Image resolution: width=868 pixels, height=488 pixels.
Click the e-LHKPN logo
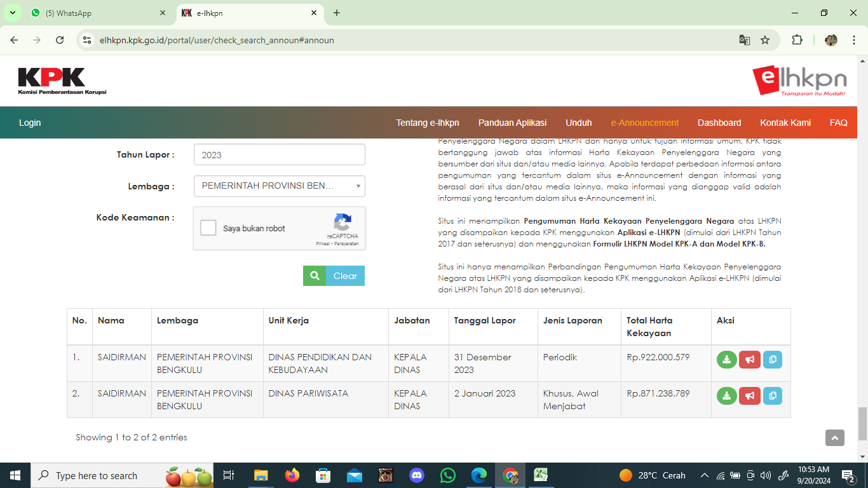tap(799, 81)
